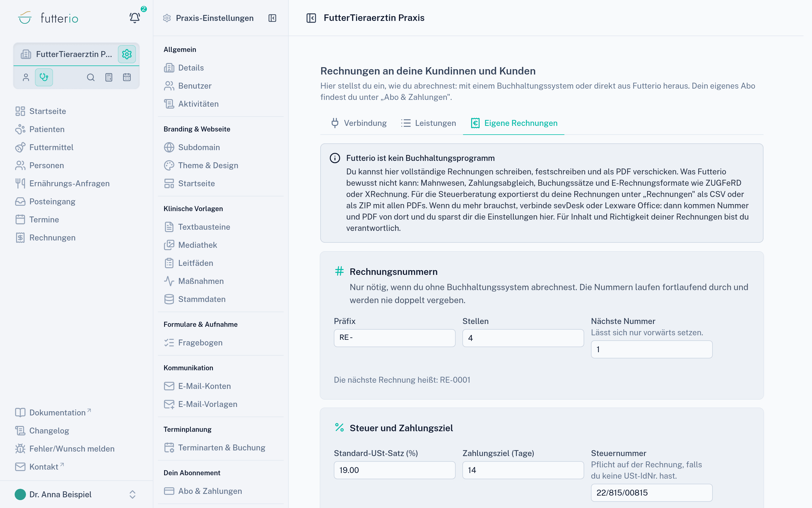The width and height of the screenshot is (812, 508).
Task: Switch to the Leistungen tab
Action: point(429,123)
